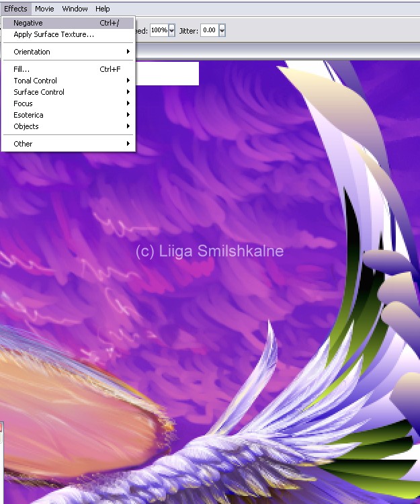Choose Fill from Effects menu

pyautogui.click(x=68, y=69)
